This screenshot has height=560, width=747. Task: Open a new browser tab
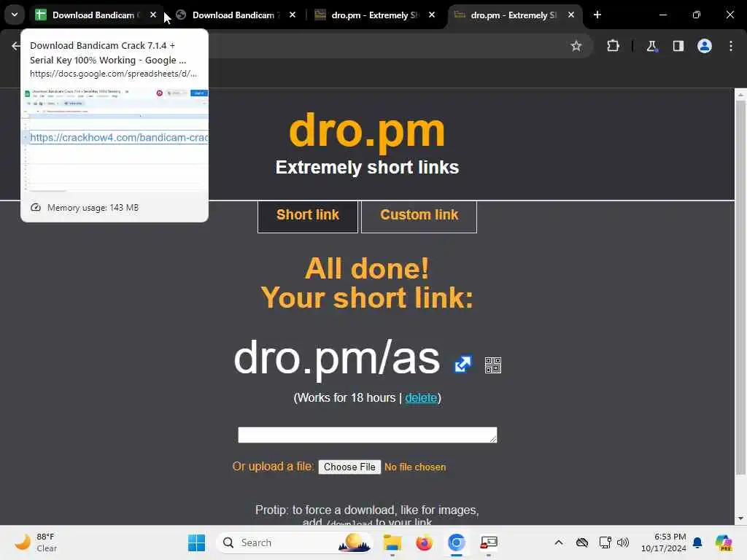click(x=597, y=15)
